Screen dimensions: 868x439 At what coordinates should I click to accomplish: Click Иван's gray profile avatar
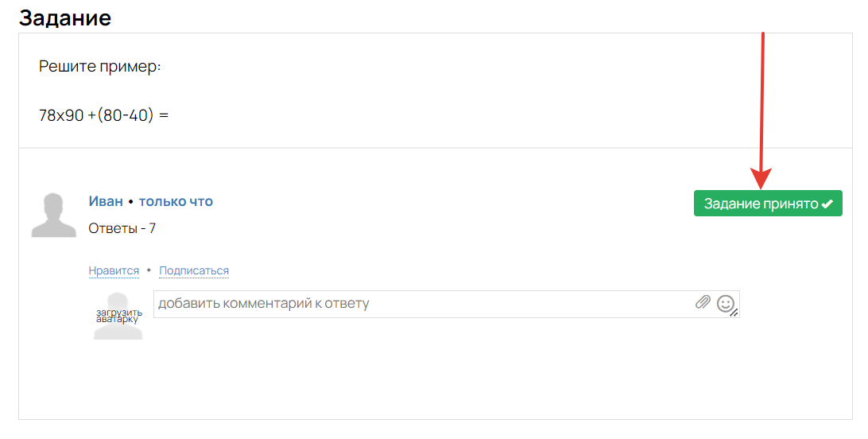[x=54, y=216]
